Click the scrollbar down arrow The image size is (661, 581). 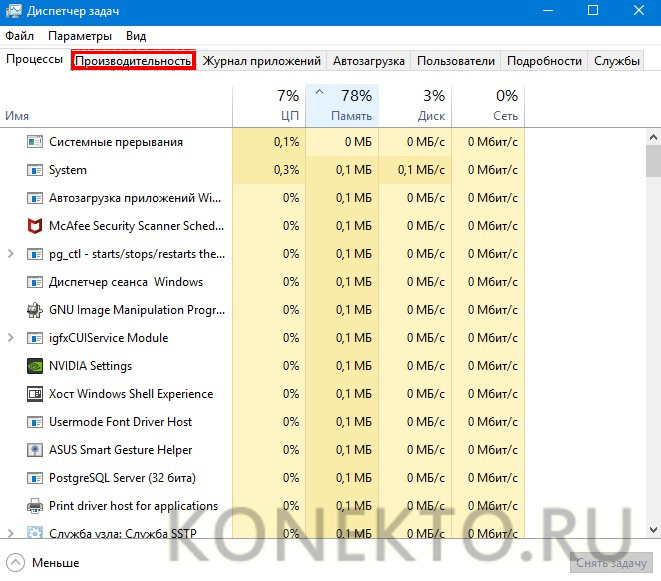click(653, 530)
